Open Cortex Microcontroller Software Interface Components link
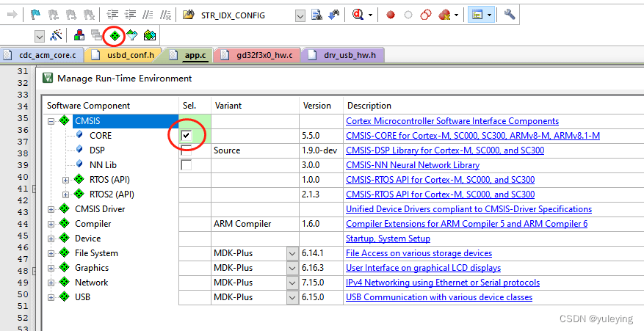 452,121
